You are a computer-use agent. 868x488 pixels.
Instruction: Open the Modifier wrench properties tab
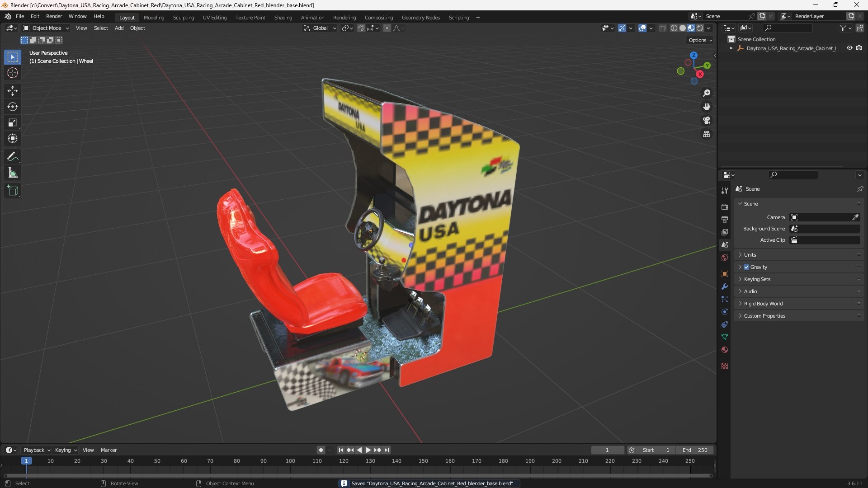(725, 286)
